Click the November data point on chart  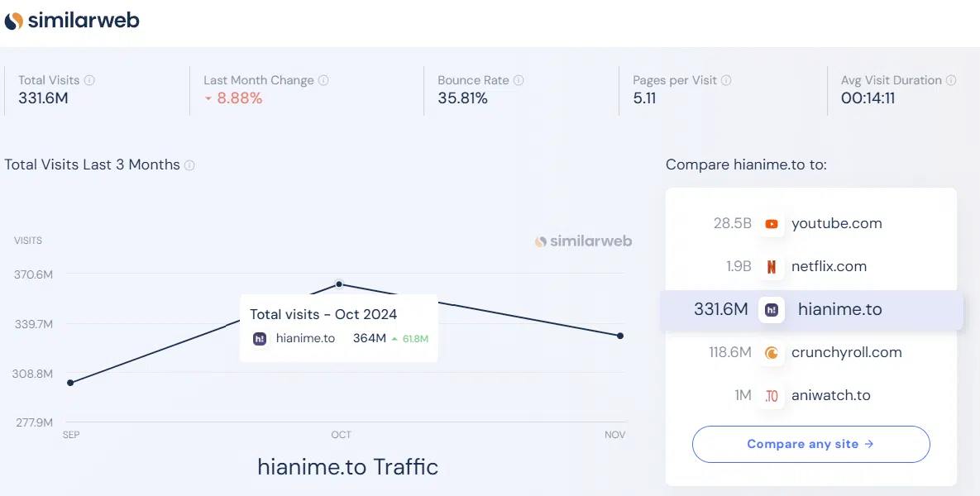click(620, 336)
